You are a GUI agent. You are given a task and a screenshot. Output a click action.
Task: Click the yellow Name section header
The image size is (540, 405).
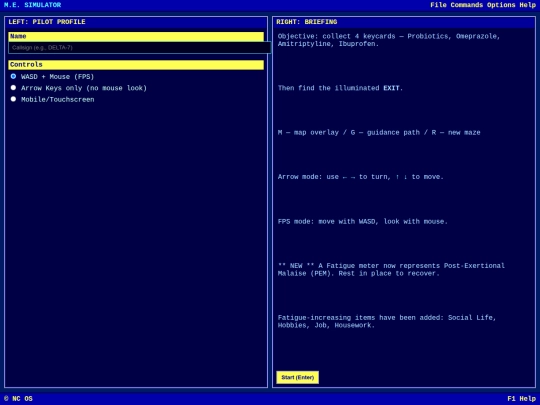[x=136, y=37]
